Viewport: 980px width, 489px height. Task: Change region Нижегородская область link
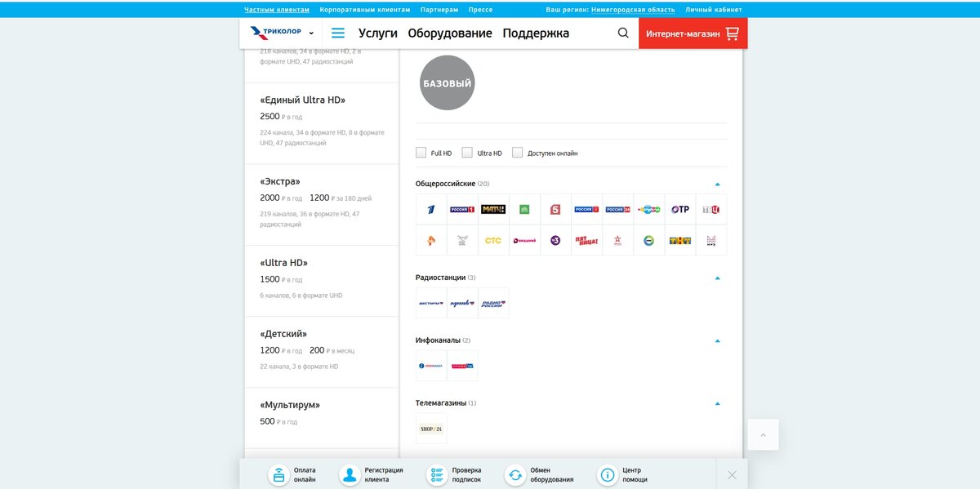coord(633,10)
